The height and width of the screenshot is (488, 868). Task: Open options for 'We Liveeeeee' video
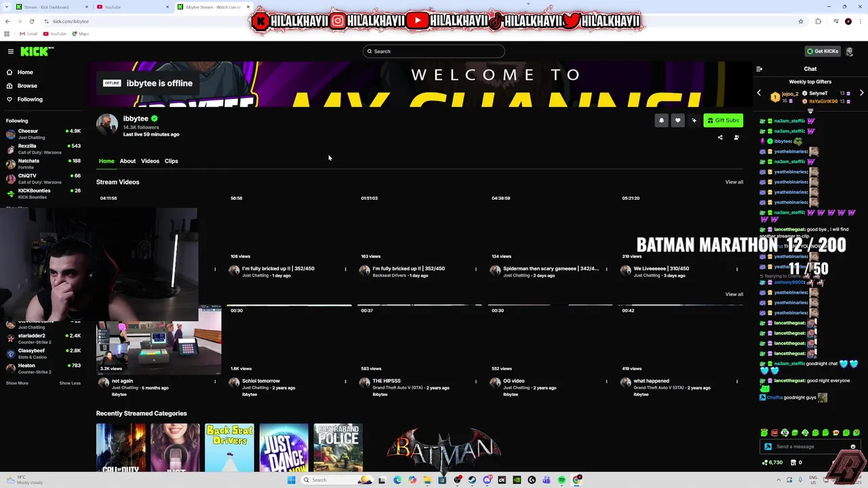pyautogui.click(x=736, y=269)
